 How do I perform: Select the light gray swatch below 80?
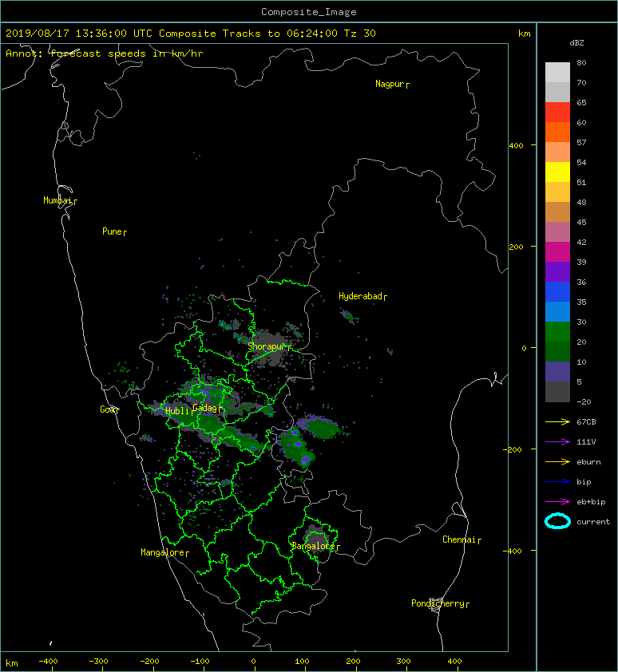point(557,72)
